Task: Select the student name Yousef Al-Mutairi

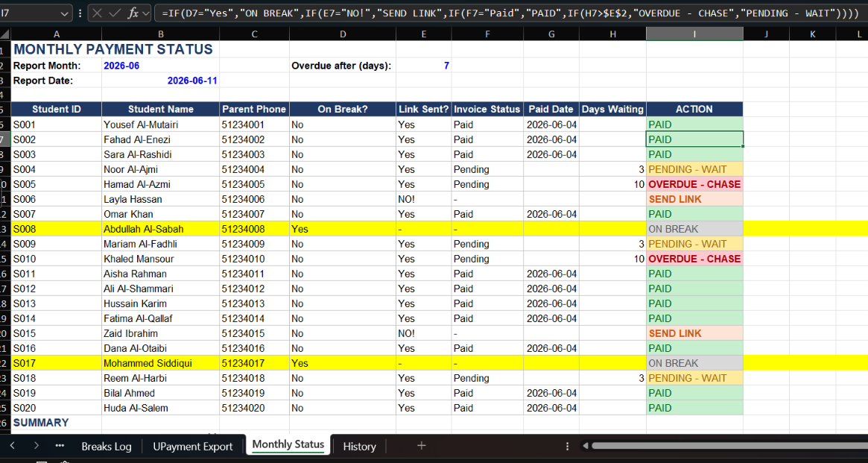Action: click(x=160, y=125)
